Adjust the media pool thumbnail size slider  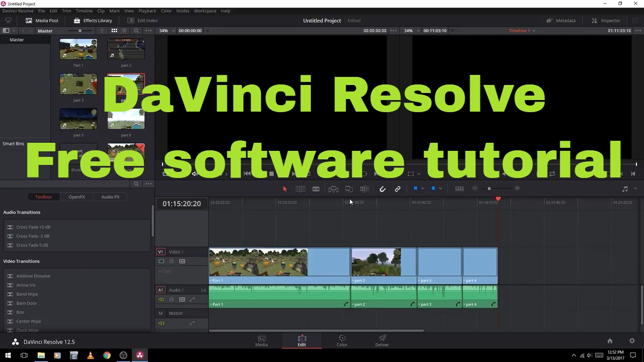[79, 31]
